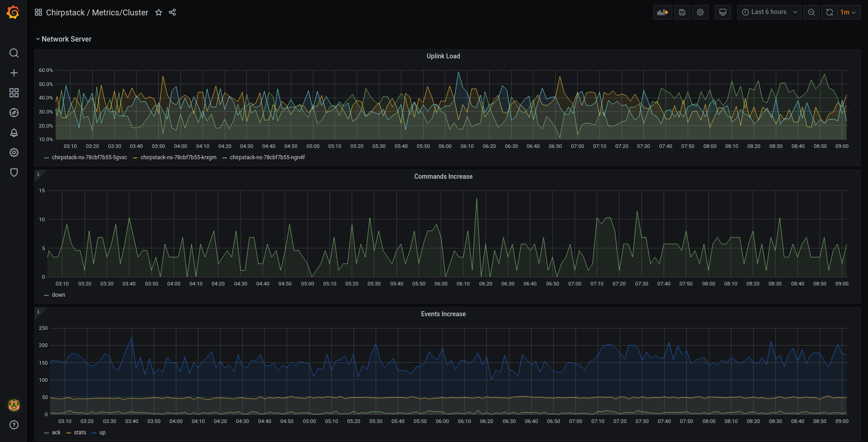Toggle the down legend series
This screenshot has height=442, width=868.
(x=59, y=295)
